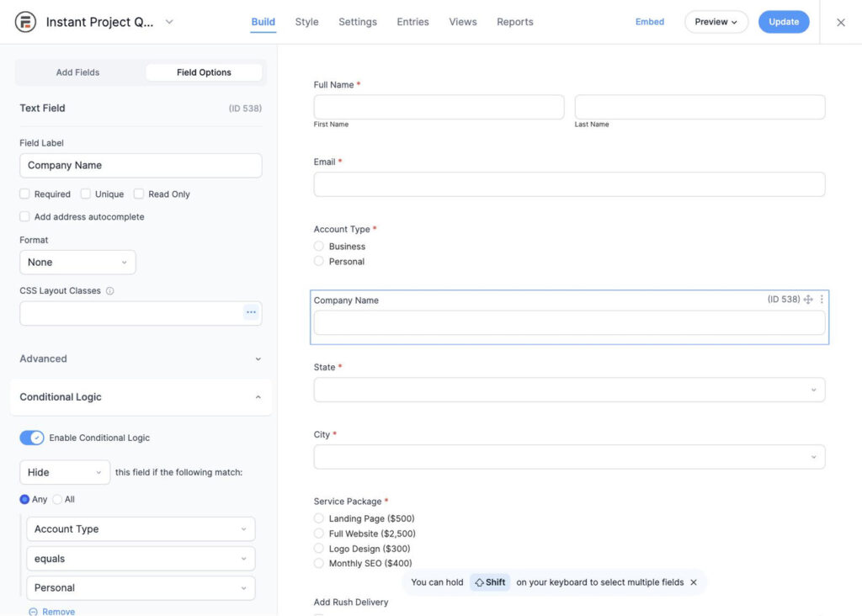Screen dimensions: 862x616
Task: Click the Company Name text input
Action: tap(569, 322)
